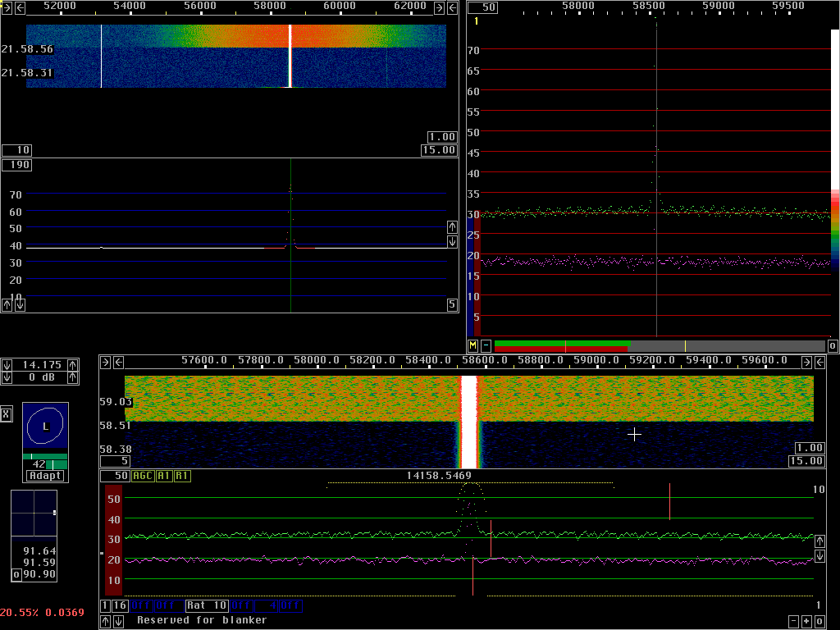The image size is (840, 630).
Task: Select the 50 box above the high-resolution spectrum
Action: [x=482, y=7]
